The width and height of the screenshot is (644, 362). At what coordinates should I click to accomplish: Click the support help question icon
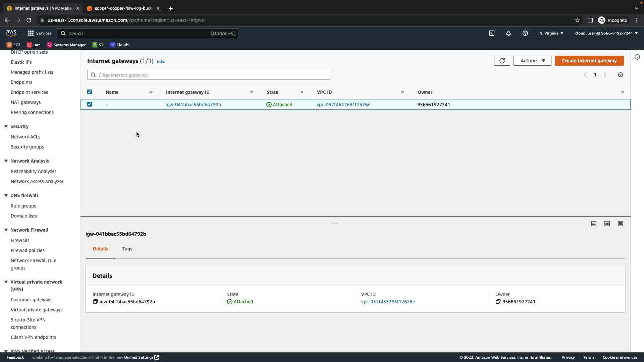click(x=525, y=33)
